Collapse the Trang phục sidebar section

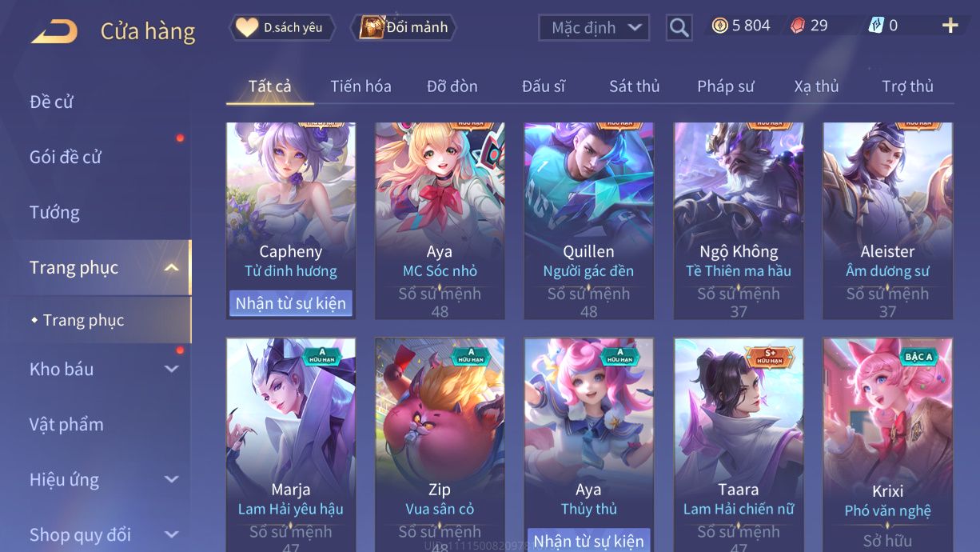point(171,267)
